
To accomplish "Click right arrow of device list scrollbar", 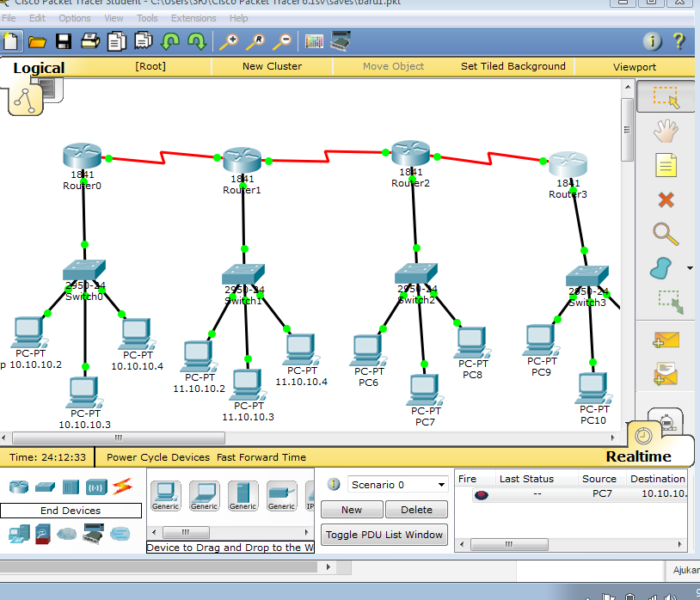I will [307, 532].
